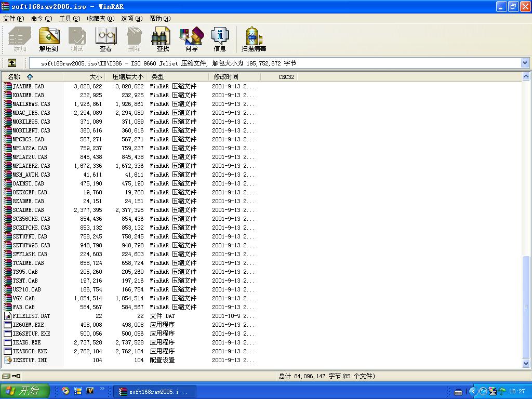Click the scrollbar up arrow

tap(526, 76)
